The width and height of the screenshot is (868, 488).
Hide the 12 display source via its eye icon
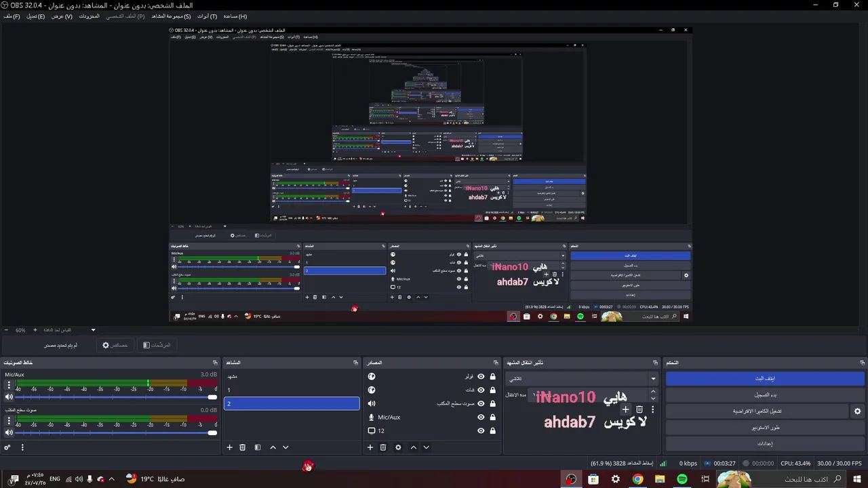(481, 430)
